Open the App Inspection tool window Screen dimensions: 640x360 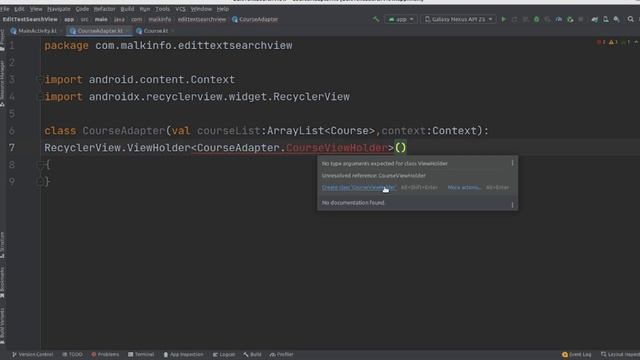(183, 354)
